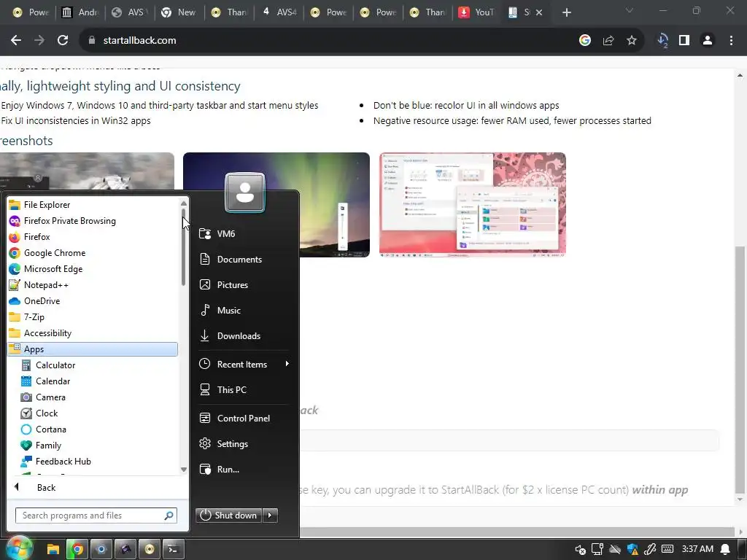Click the Windows Start orb
747x560 pixels.
point(18,548)
